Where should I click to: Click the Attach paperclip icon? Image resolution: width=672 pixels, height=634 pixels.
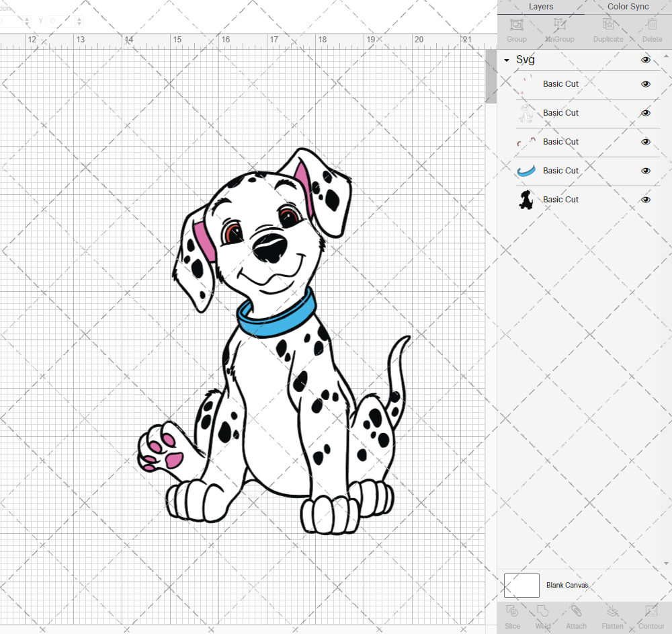tap(576, 615)
